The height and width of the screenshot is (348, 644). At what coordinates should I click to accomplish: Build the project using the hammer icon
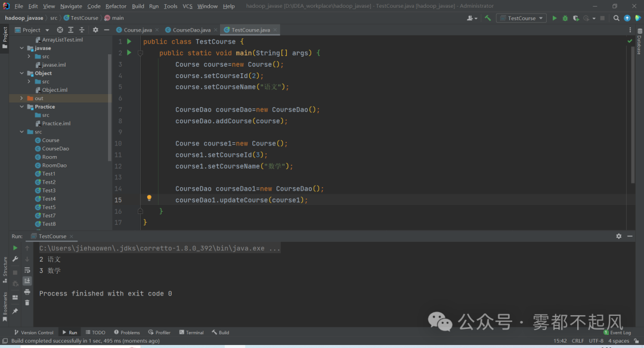pyautogui.click(x=488, y=18)
